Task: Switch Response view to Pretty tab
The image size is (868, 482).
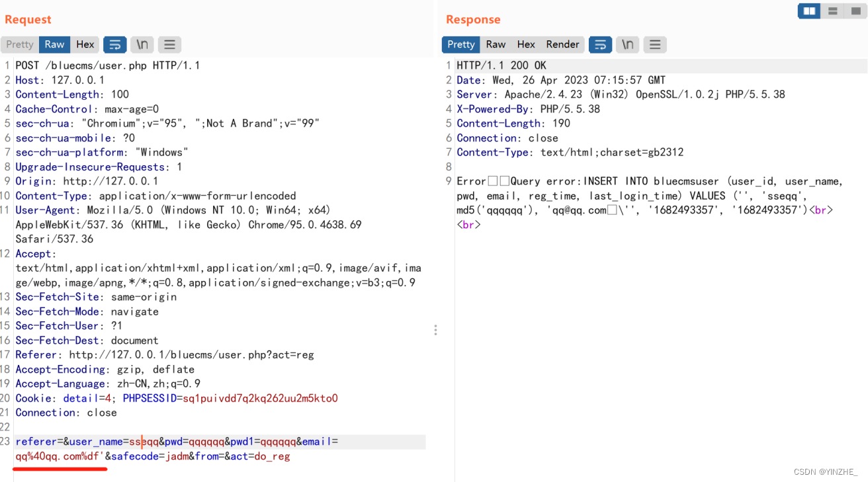Action: tap(461, 44)
